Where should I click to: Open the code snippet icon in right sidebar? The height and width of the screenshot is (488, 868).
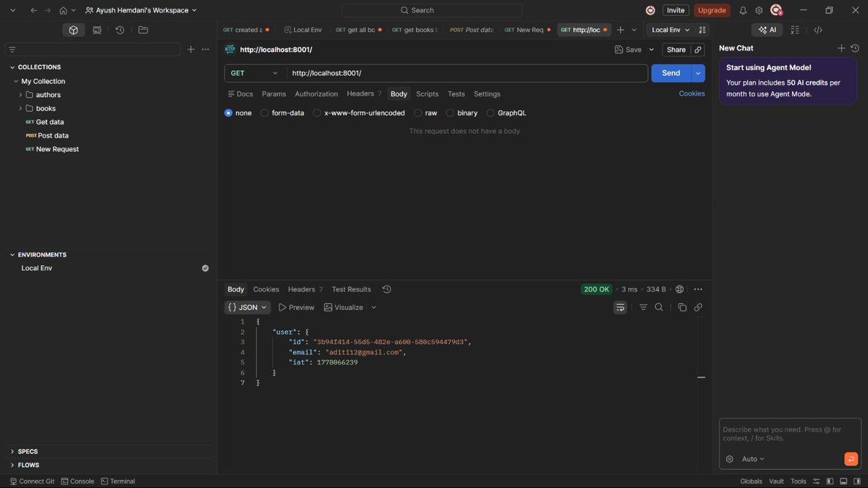[818, 30]
